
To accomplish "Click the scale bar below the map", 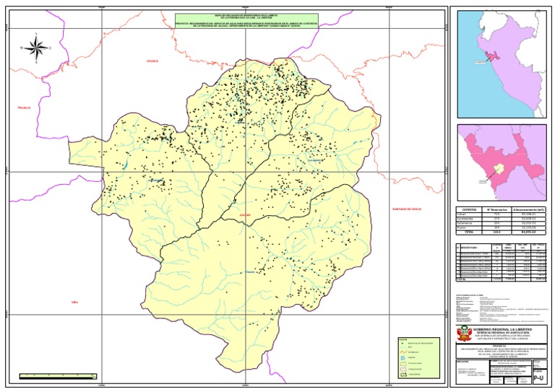I will coord(58,375).
